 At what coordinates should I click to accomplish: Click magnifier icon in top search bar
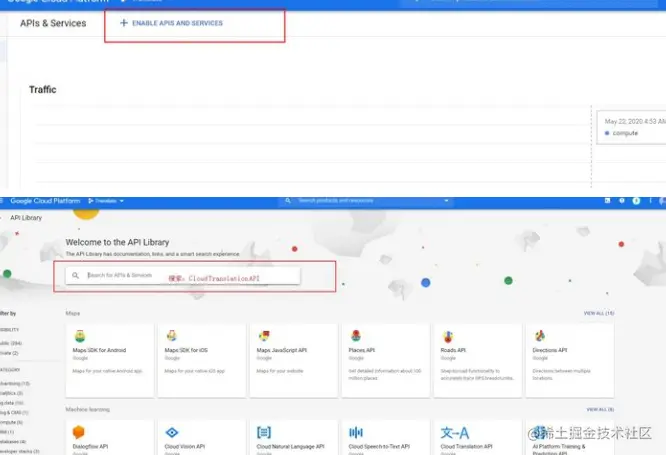pos(288,201)
